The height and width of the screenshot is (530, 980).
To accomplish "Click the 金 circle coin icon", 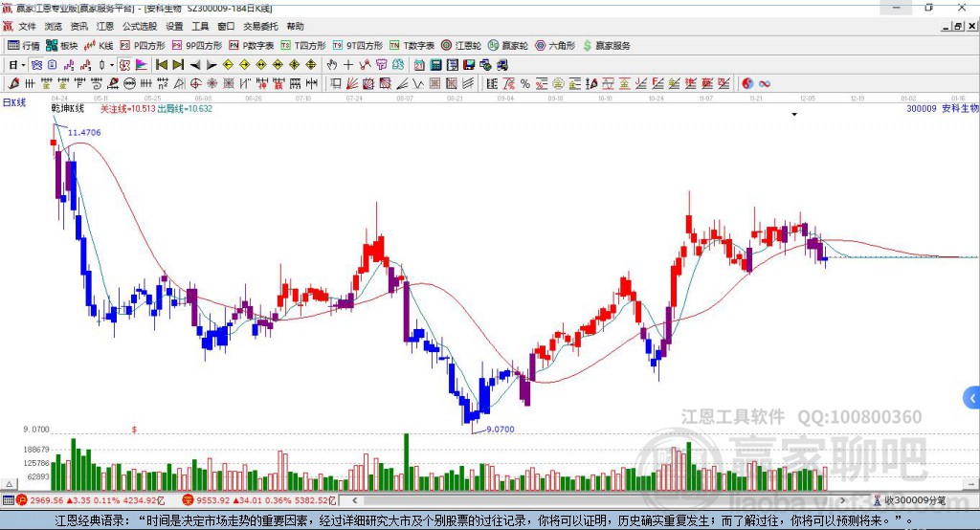I will (x=558, y=84).
